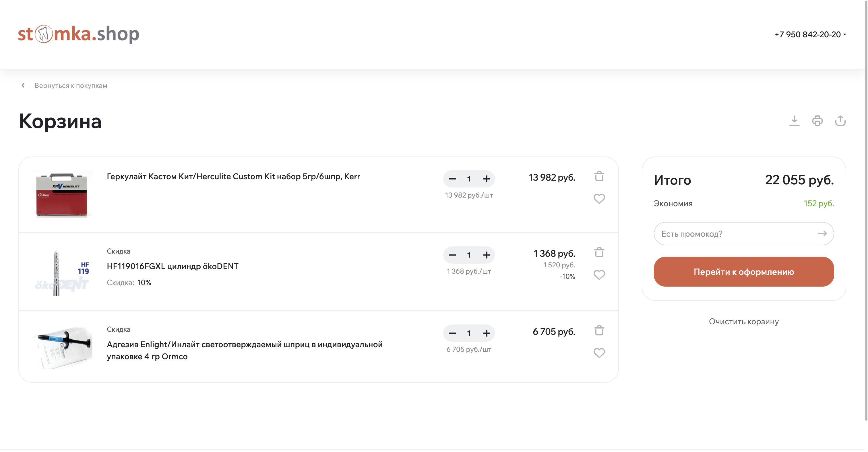Decrease quantity of Herculite Custom Kit

click(x=452, y=179)
